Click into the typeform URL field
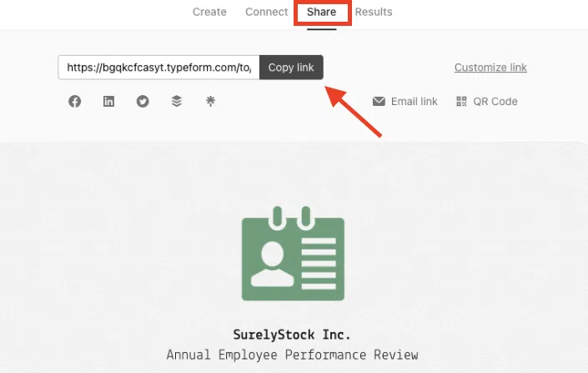 coord(158,68)
